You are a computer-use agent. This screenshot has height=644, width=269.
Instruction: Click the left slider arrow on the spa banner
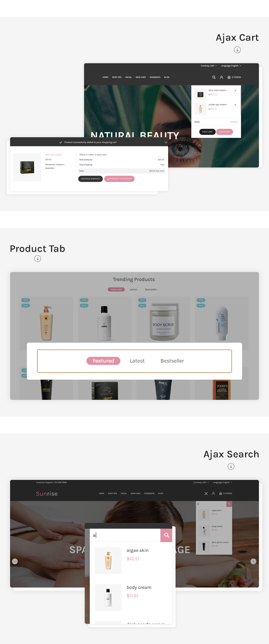point(15,561)
